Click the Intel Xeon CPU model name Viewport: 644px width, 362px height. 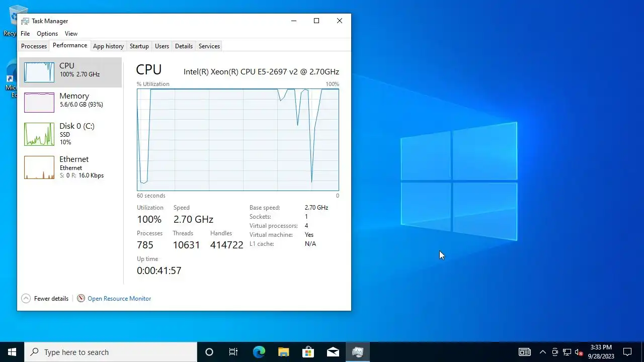261,72
